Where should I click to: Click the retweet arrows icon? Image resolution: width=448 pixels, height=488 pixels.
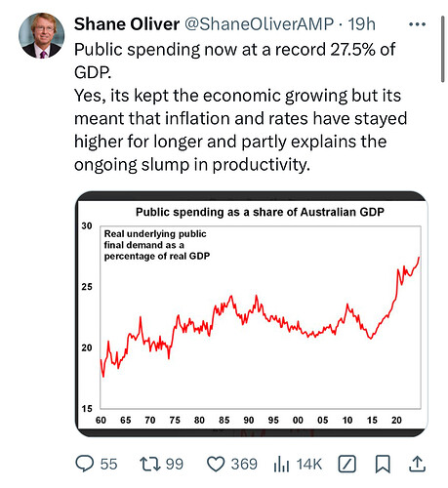[x=150, y=464]
